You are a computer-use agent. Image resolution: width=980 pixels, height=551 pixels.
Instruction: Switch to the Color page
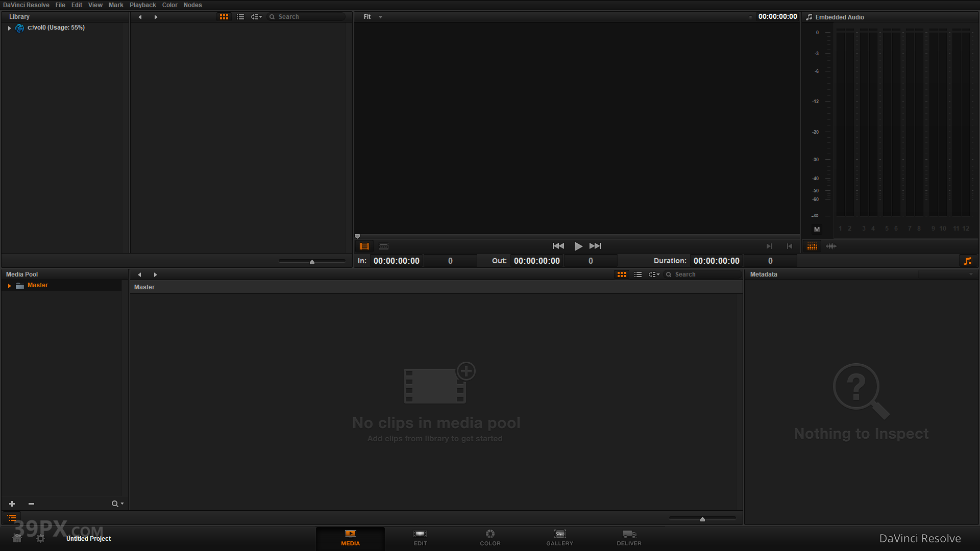[x=489, y=538]
